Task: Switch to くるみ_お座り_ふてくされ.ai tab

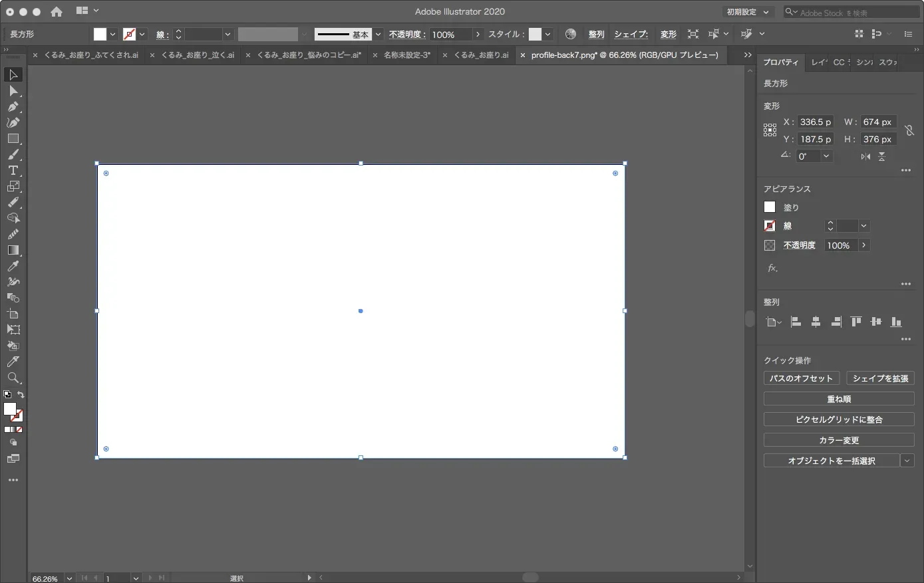Action: 91,55
